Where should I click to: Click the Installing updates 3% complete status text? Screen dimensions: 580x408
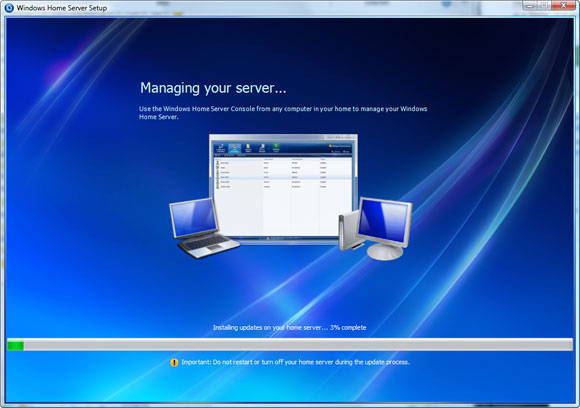(x=290, y=327)
